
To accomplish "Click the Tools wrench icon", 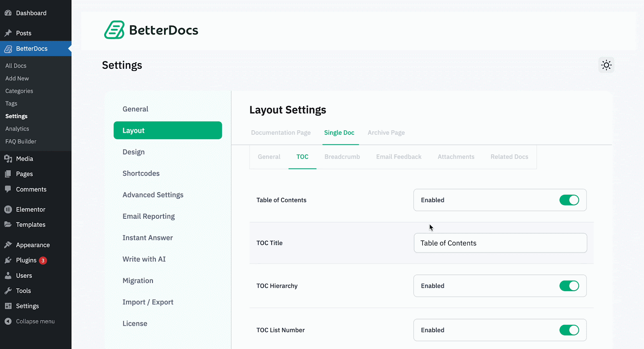I will 8,291.
